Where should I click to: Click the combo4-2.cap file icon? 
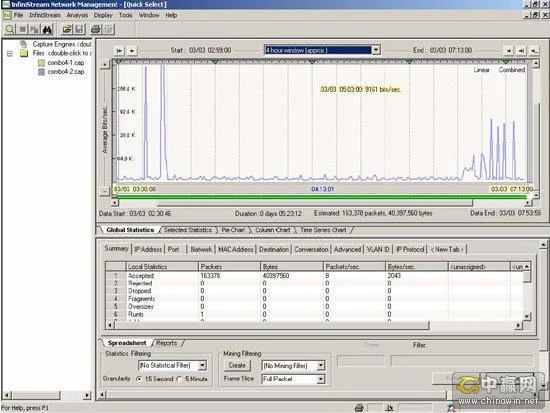(x=41, y=72)
